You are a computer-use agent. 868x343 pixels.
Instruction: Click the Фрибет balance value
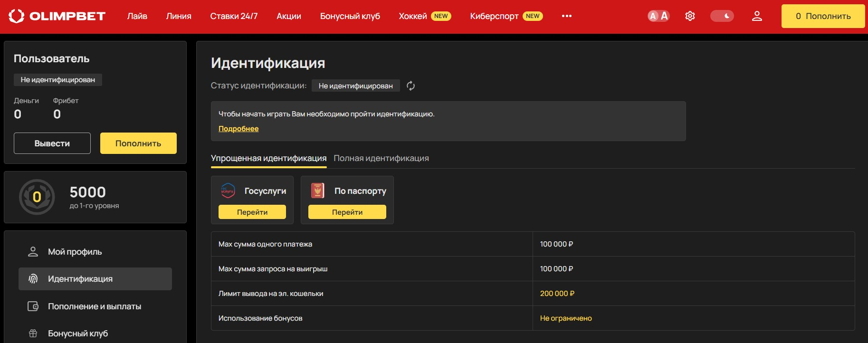click(57, 114)
